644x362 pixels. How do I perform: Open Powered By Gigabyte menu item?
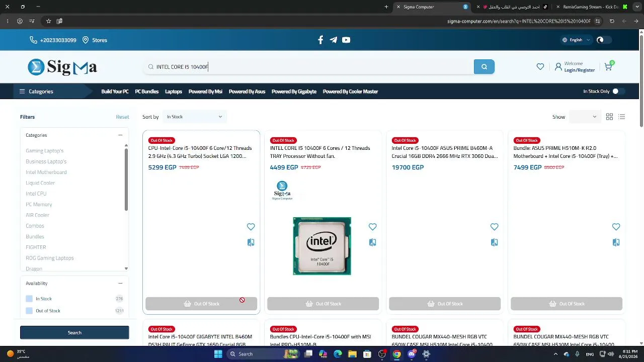click(x=294, y=92)
